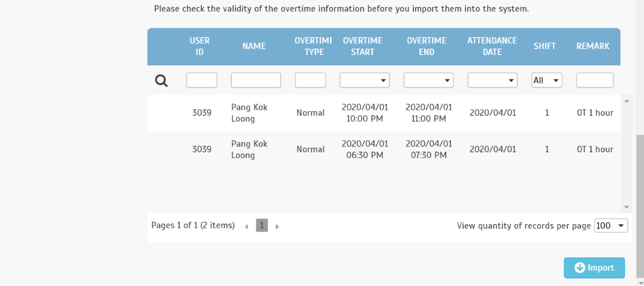Sort by the Name column header
The width and height of the screenshot is (644, 286).
tap(254, 46)
